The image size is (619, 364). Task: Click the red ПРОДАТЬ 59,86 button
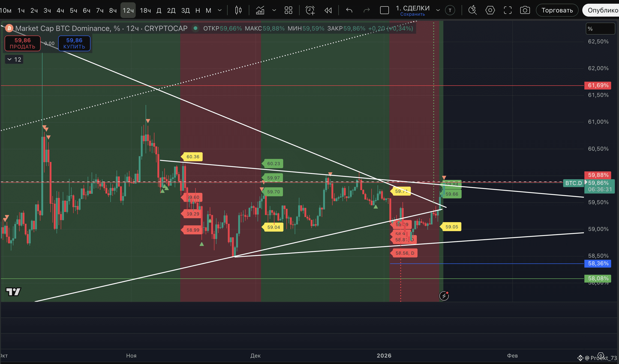22,43
